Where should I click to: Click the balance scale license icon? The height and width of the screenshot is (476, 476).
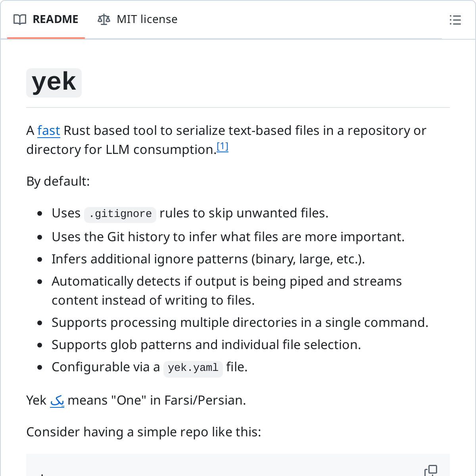point(104,19)
